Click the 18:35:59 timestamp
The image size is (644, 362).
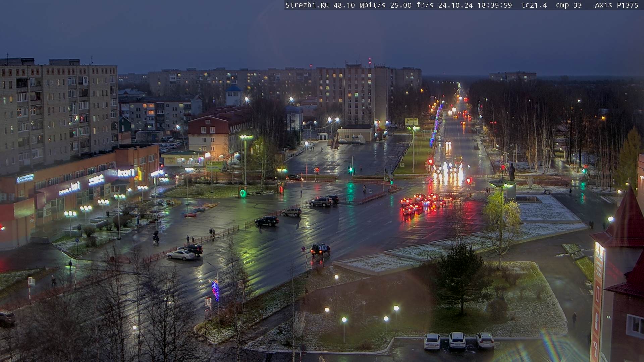(494, 5)
